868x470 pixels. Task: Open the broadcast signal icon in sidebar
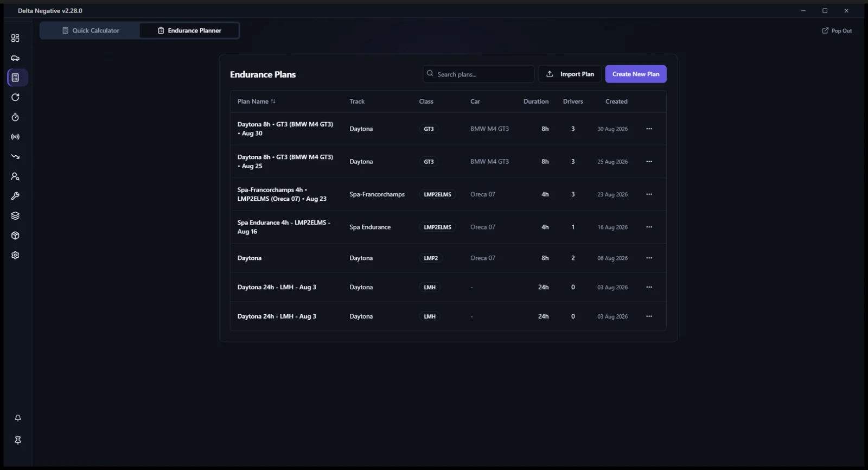pyautogui.click(x=15, y=137)
